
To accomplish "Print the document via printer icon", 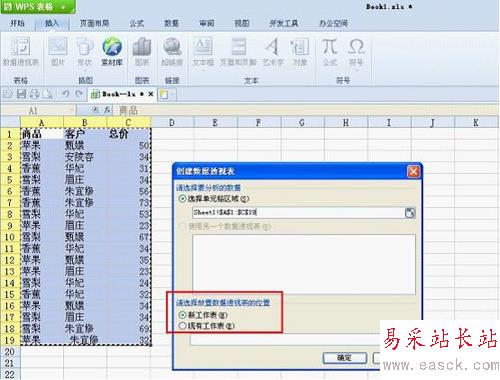I will (34, 94).
